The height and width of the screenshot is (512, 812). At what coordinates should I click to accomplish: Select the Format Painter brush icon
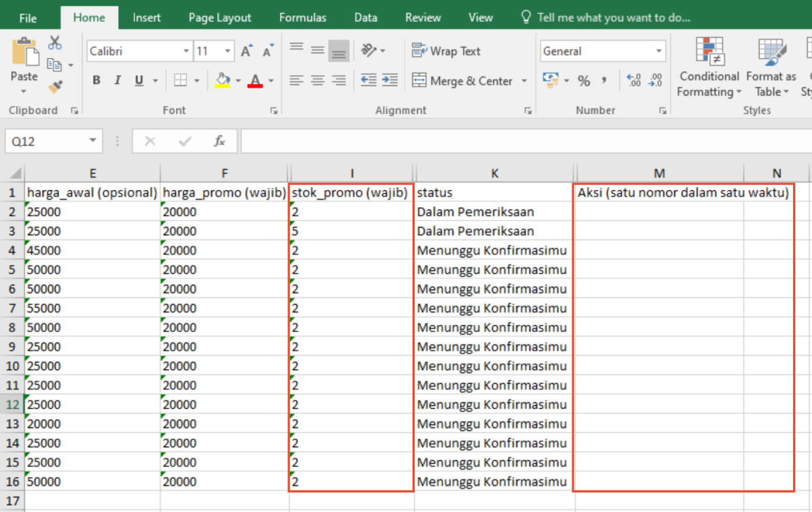(x=55, y=86)
